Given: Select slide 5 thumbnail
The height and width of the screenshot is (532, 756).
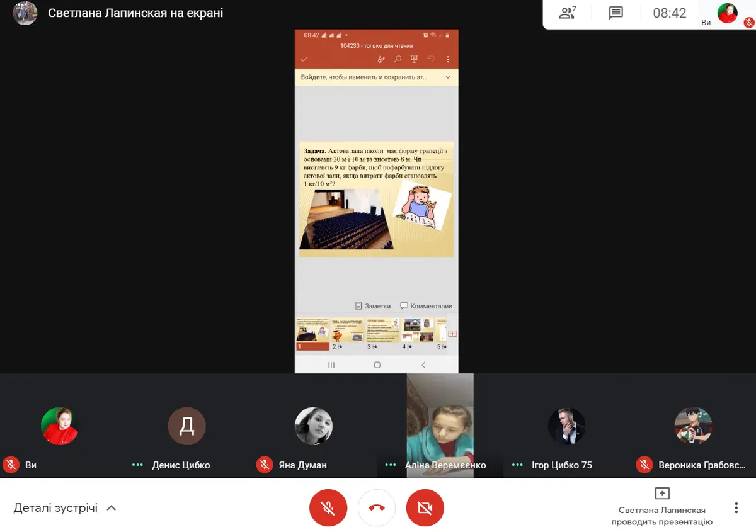Looking at the screenshot, I should coord(442,334).
